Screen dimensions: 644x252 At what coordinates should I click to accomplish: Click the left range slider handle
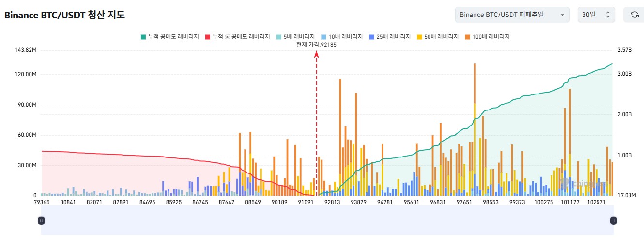pos(41,220)
